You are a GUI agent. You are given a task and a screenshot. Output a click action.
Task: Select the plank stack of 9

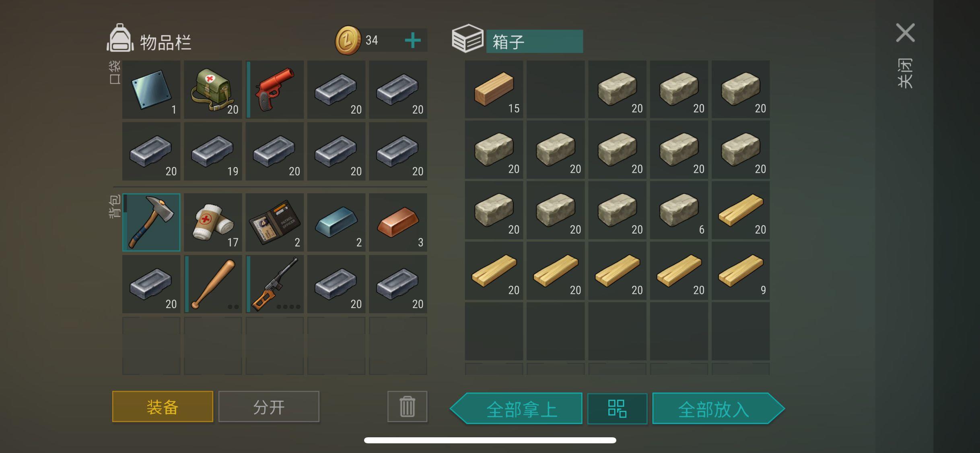[x=741, y=271]
